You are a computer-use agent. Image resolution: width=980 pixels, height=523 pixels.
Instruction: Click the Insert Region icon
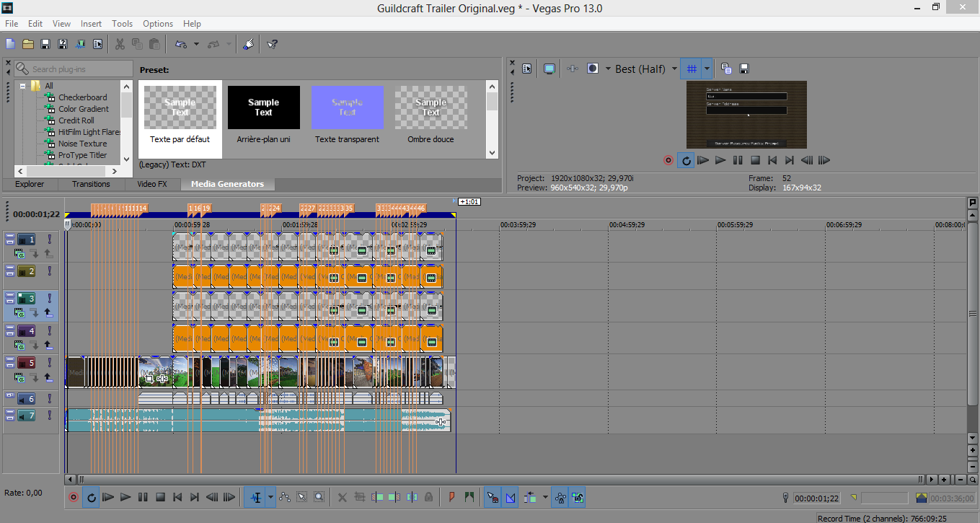[470, 497]
